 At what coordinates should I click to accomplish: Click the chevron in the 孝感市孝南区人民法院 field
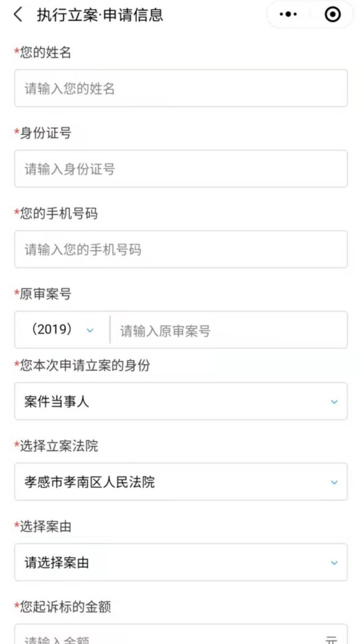(334, 482)
